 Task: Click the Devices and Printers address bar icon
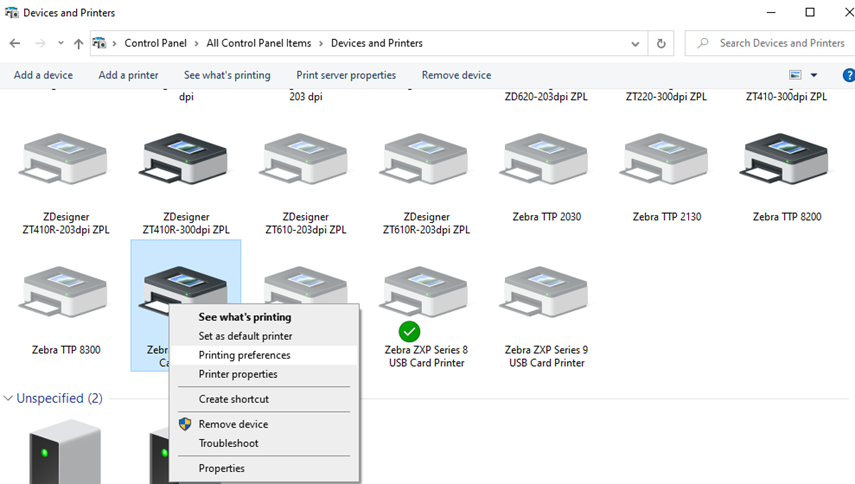99,43
